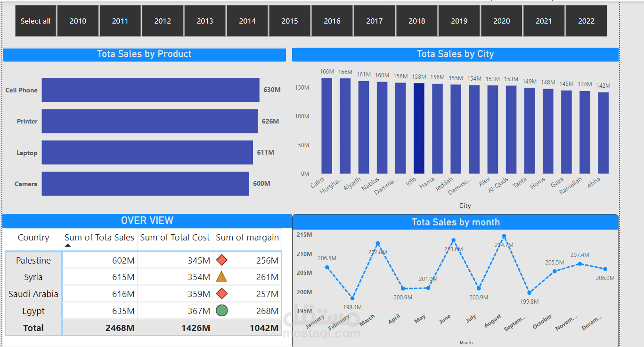Click the December data point 206.0M
Viewport: 644px width, 347px height.
point(605,269)
